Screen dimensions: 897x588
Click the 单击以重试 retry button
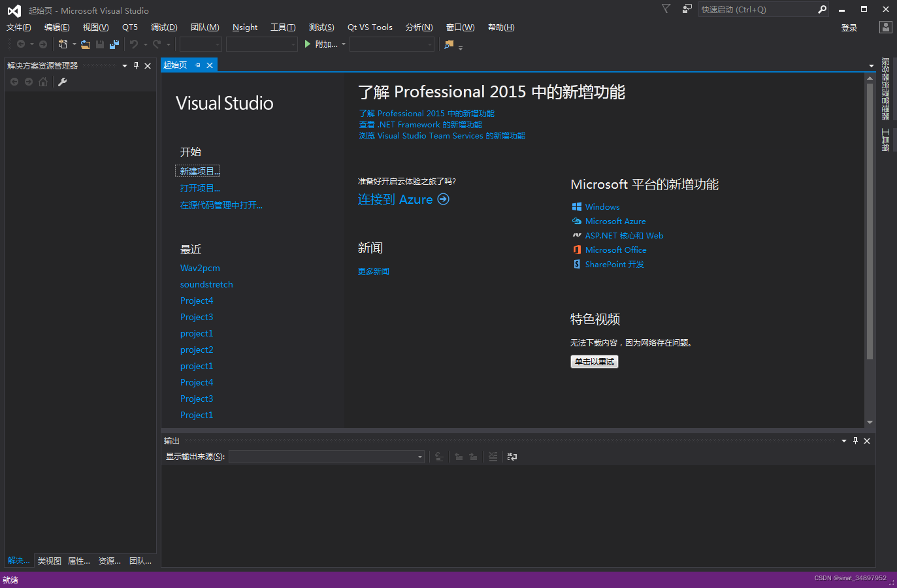[x=595, y=362]
